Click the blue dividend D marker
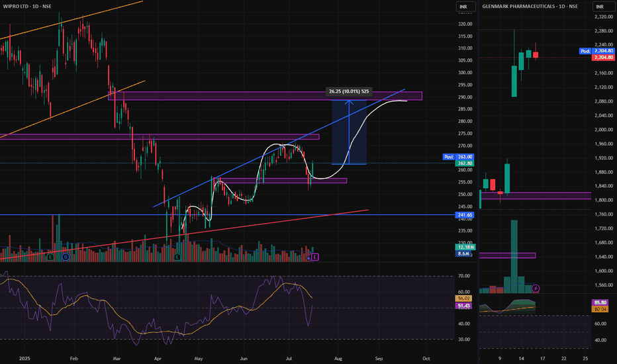 click(x=66, y=257)
